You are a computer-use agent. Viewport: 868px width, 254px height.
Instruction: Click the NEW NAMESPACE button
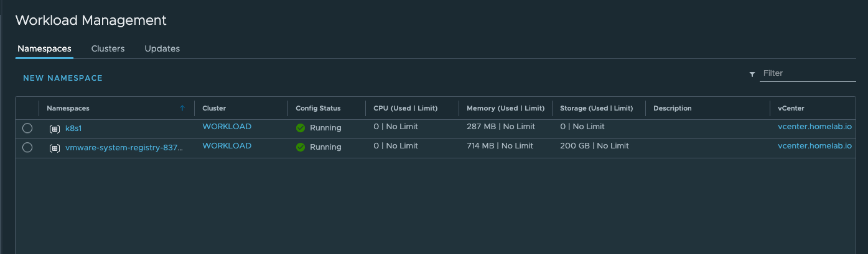(x=63, y=78)
